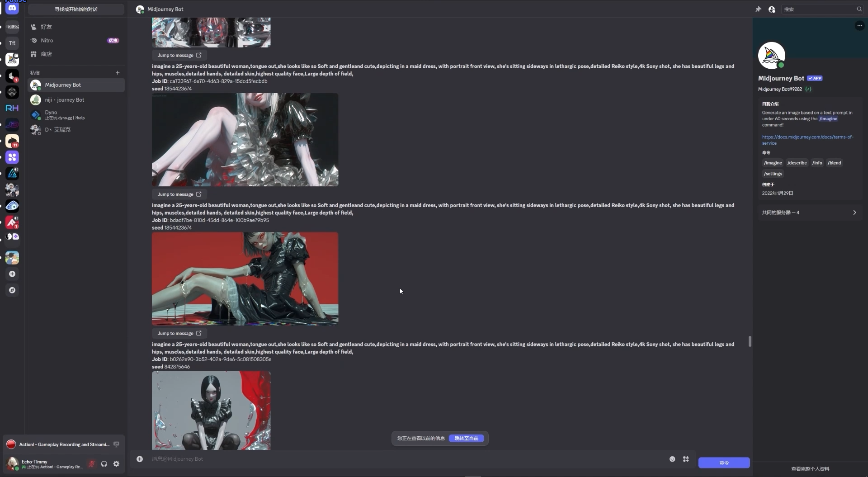Toggle headphone deafen in user panel
868x477 pixels.
pyautogui.click(x=104, y=464)
